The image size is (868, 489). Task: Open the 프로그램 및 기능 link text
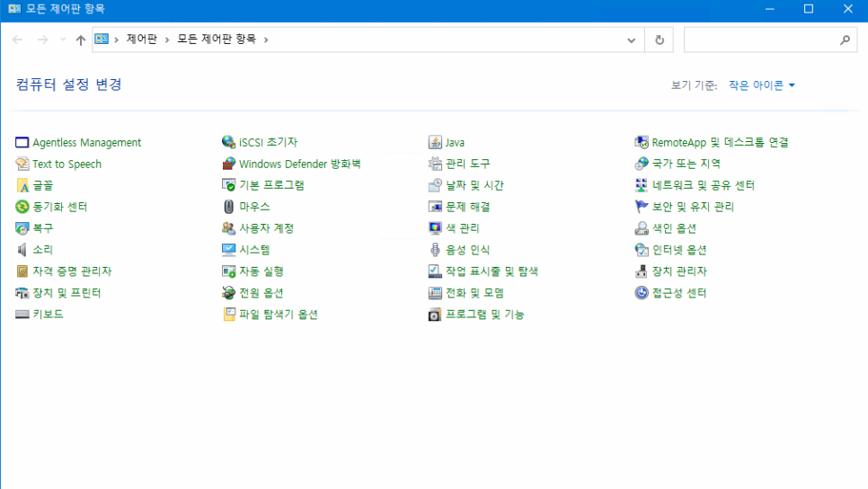[485, 315]
